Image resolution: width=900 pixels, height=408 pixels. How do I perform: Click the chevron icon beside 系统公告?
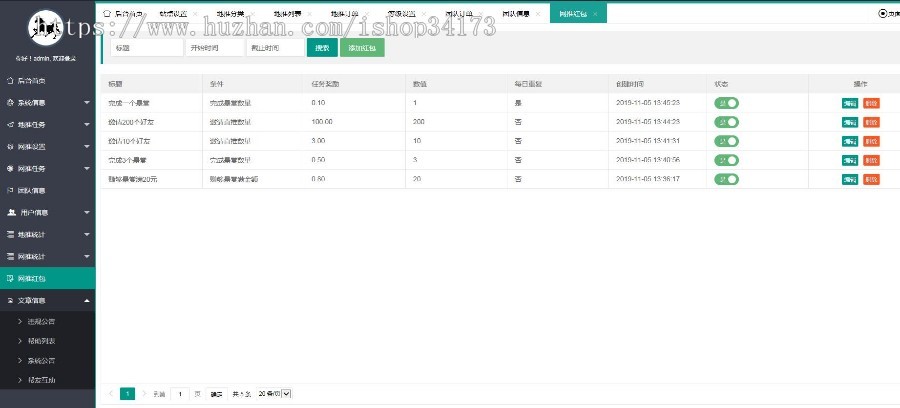tap(20, 360)
